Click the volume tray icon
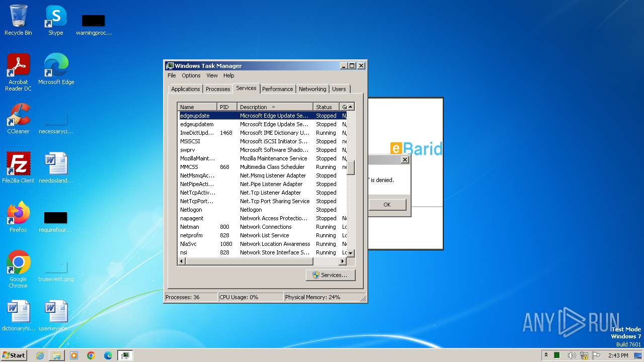Viewport: 644px width, 362px height. [572, 355]
